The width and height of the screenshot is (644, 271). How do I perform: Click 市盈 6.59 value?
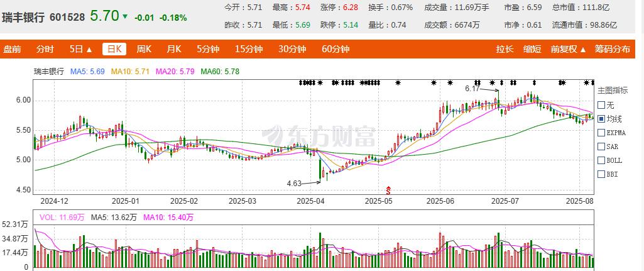pyautogui.click(x=534, y=7)
